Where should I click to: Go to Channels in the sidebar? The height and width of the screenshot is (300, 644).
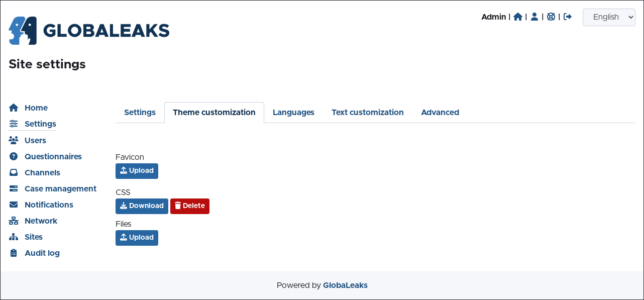tap(42, 172)
